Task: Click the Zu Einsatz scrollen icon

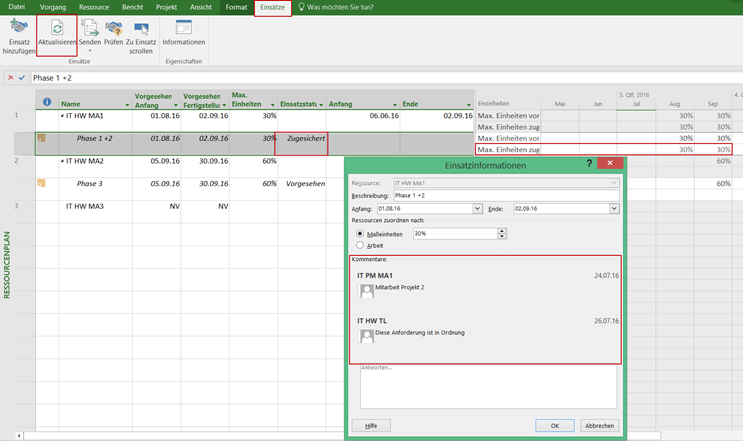Action: 140,28
